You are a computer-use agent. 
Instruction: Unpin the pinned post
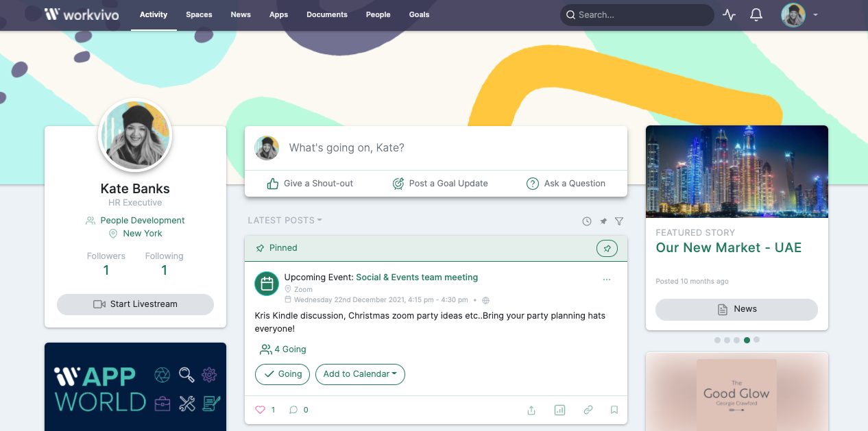[x=607, y=248]
